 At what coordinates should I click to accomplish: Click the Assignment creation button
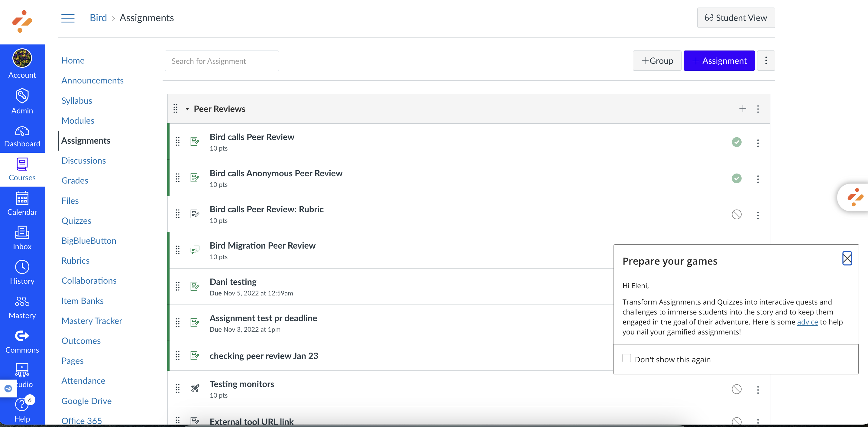[x=719, y=61]
